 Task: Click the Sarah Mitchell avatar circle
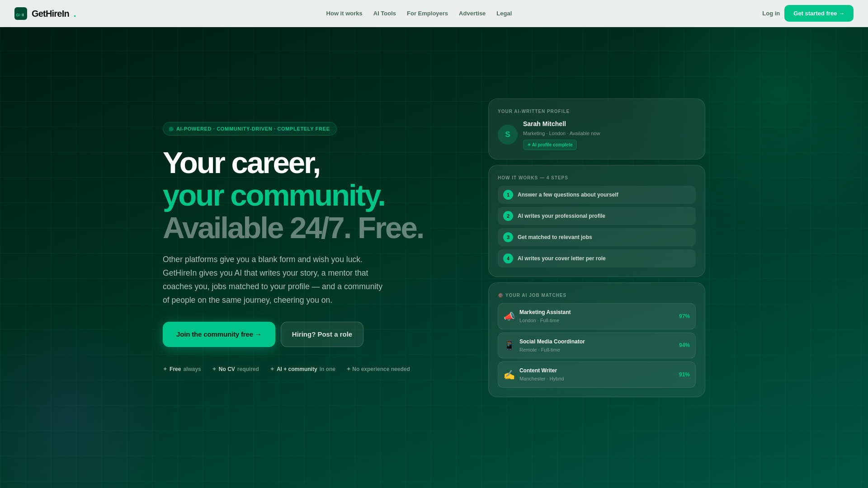508,135
